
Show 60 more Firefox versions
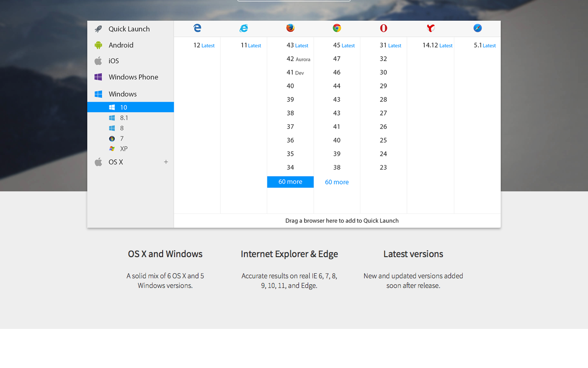point(290,182)
